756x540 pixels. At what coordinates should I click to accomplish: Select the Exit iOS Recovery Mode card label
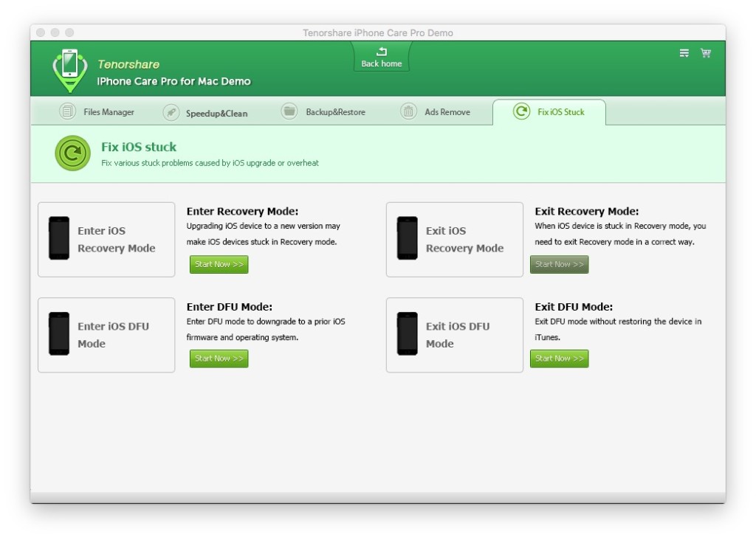click(x=464, y=240)
